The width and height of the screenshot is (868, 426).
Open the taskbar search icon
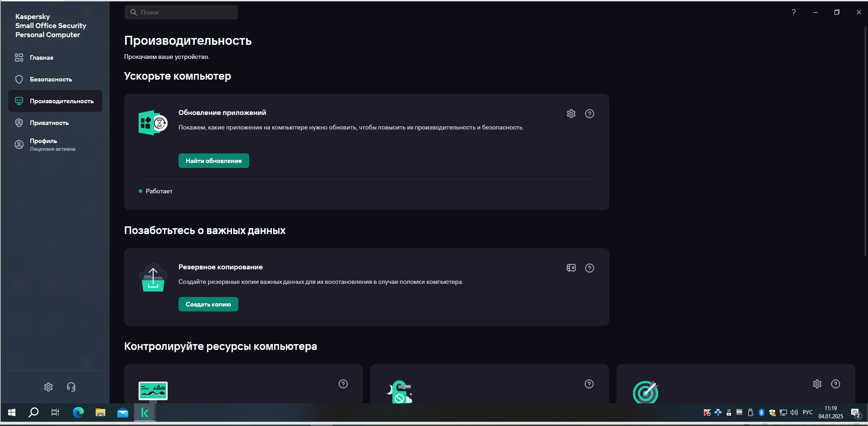coord(34,412)
